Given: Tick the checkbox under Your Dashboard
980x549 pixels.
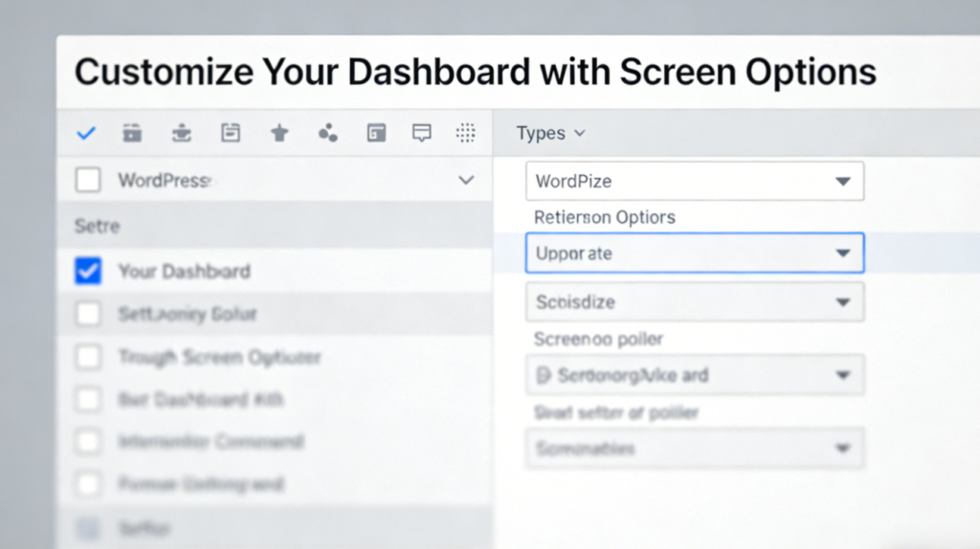Looking at the screenshot, I should (88, 314).
